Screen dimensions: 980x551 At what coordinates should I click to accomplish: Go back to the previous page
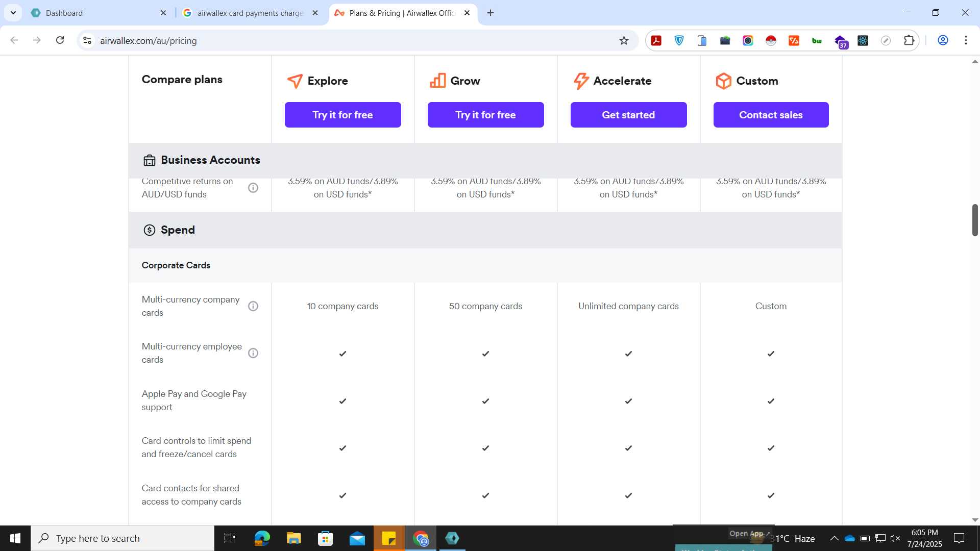[x=14, y=40]
